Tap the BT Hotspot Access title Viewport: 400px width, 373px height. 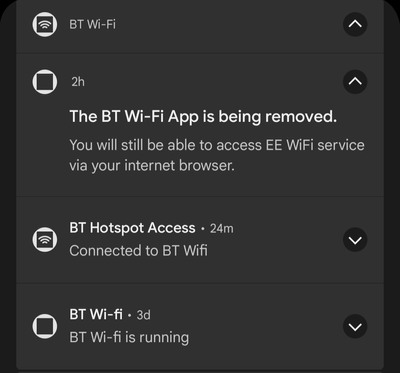pyautogui.click(x=132, y=228)
